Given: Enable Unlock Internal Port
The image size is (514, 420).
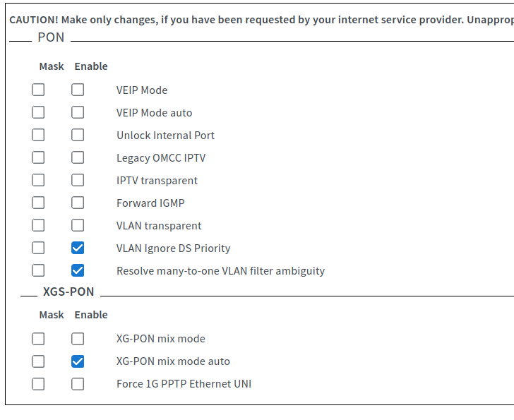Looking at the screenshot, I should 78,136.
